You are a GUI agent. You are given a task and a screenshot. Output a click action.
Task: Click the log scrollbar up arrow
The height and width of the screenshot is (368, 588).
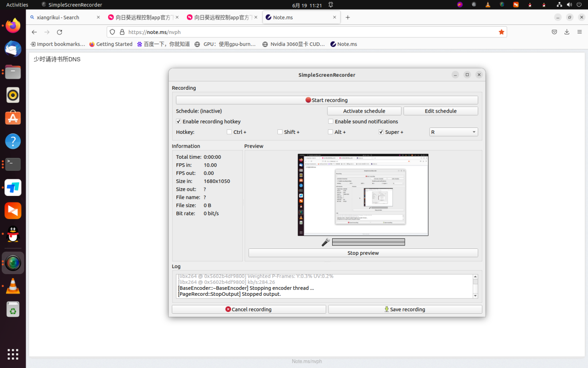pyautogui.click(x=475, y=276)
